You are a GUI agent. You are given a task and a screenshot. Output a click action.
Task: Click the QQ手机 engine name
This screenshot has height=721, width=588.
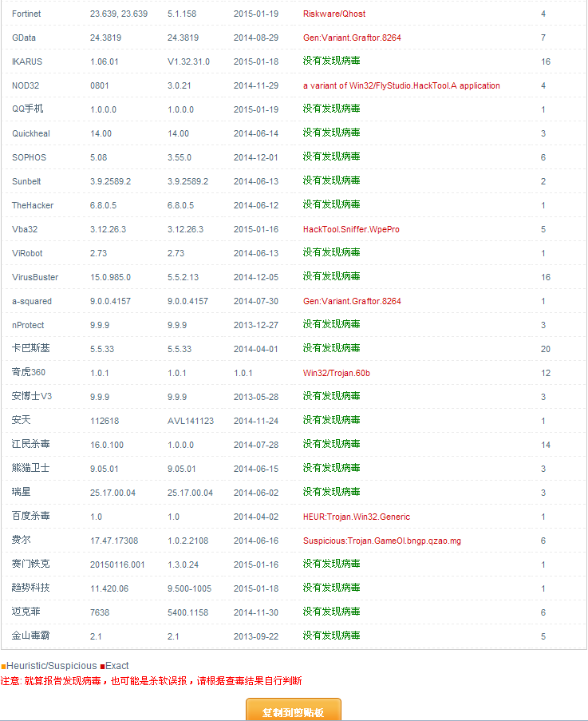[x=28, y=109]
